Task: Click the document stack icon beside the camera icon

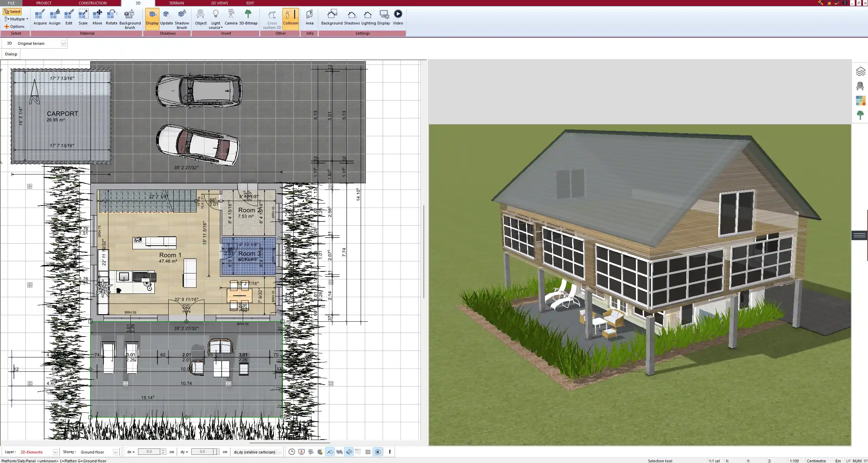Action: [320, 452]
